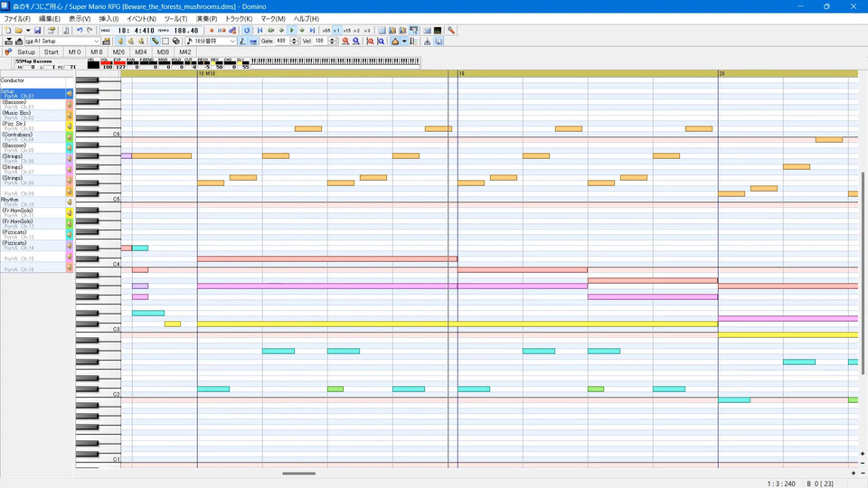Open トラック(K) menu

[239, 18]
